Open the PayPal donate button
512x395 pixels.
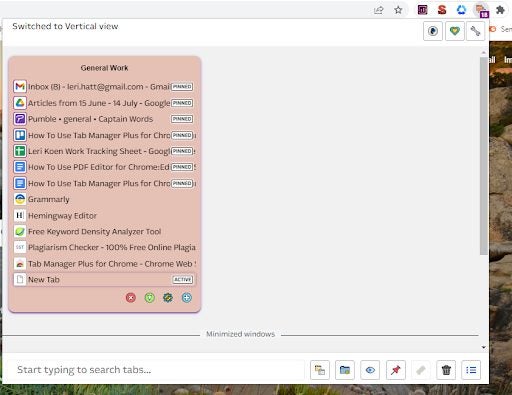(433, 31)
